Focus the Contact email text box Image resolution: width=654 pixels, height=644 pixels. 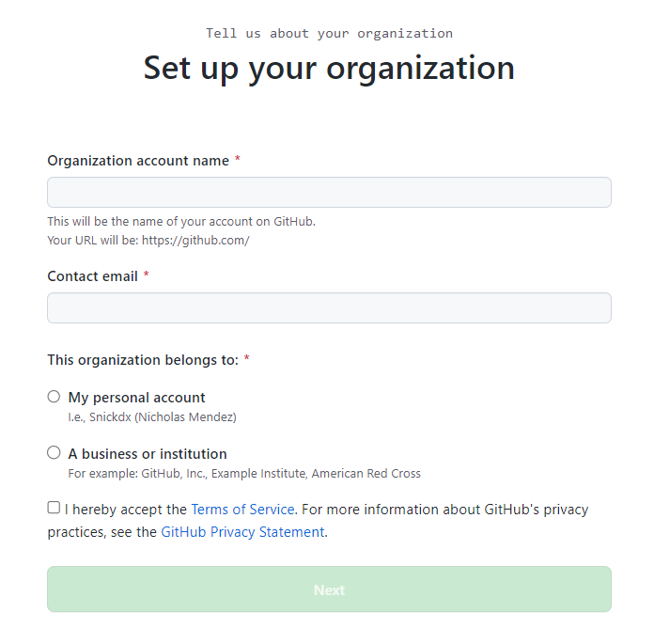tap(329, 308)
